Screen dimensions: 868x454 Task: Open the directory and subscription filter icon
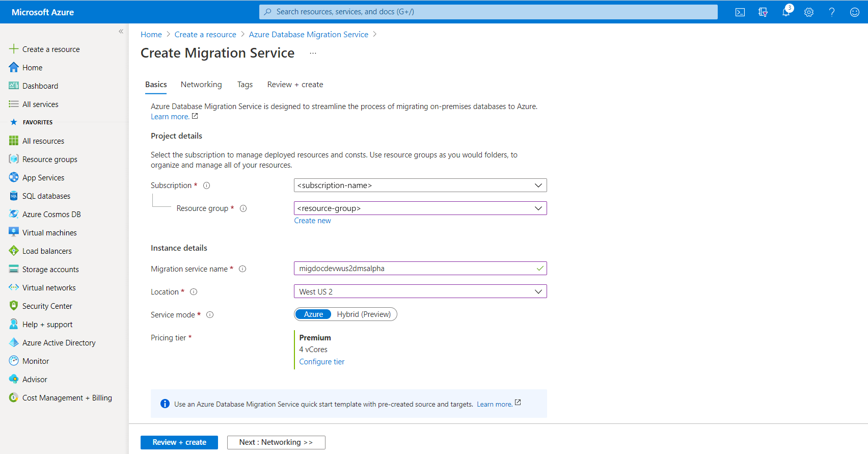click(763, 12)
